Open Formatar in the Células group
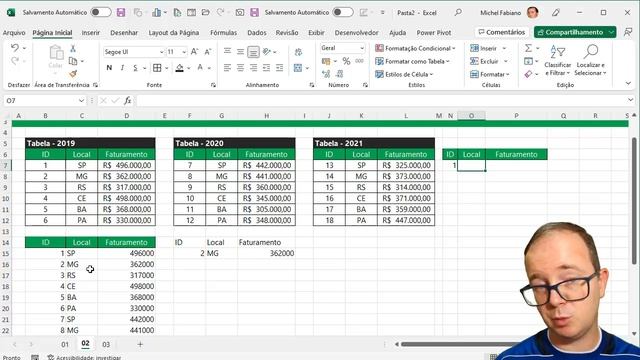The image size is (640, 360). 489,74
